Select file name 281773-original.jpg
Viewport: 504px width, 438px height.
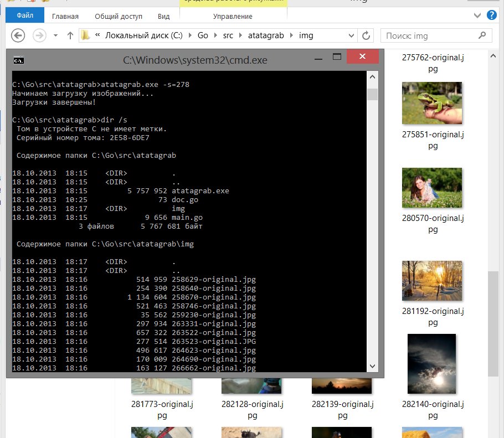click(x=162, y=410)
